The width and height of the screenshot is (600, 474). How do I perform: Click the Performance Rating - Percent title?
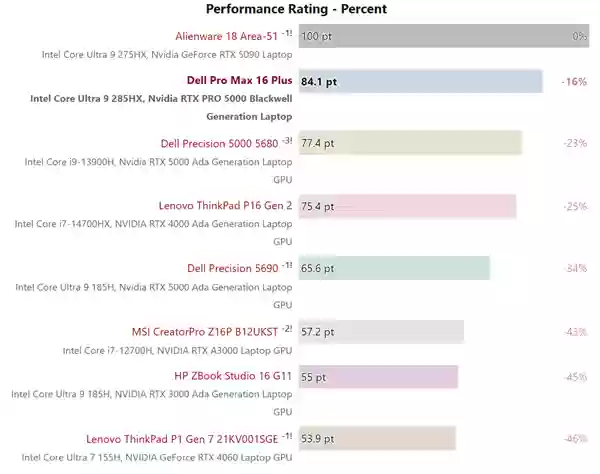coord(296,9)
